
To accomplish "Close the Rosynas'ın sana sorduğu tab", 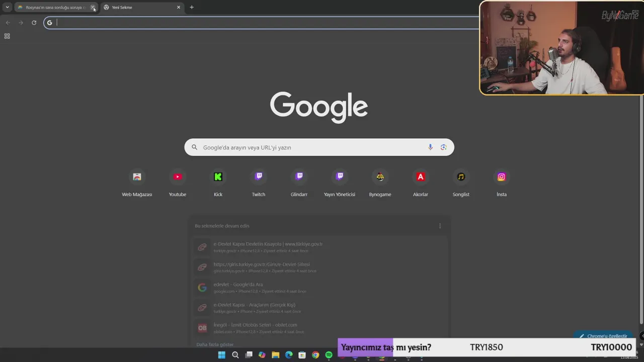I will 93,7.
